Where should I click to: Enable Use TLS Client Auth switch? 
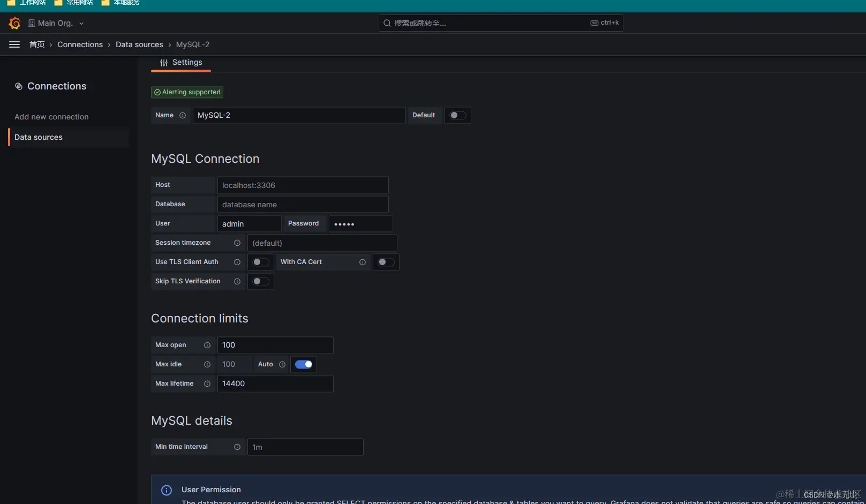261,262
